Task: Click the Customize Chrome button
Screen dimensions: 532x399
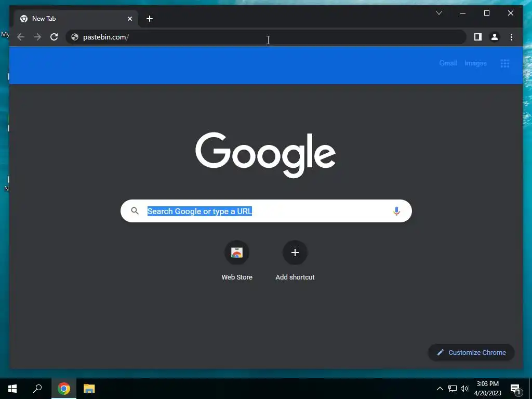Action: tap(472, 353)
